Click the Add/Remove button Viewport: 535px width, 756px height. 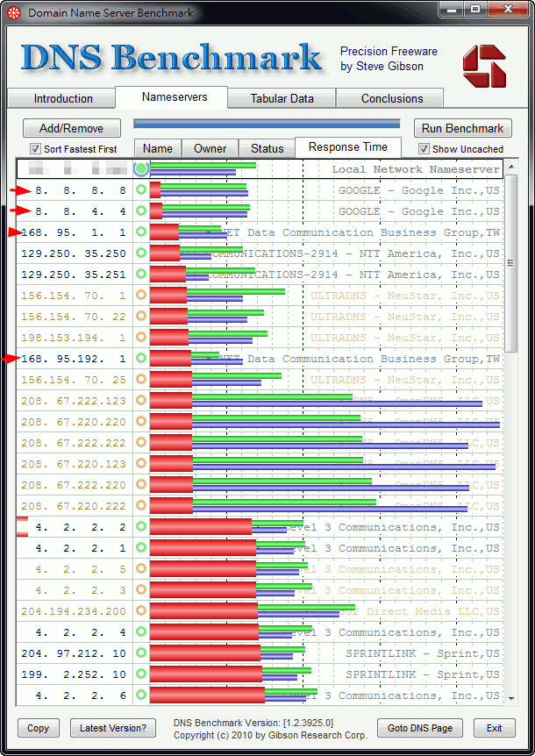[71, 128]
